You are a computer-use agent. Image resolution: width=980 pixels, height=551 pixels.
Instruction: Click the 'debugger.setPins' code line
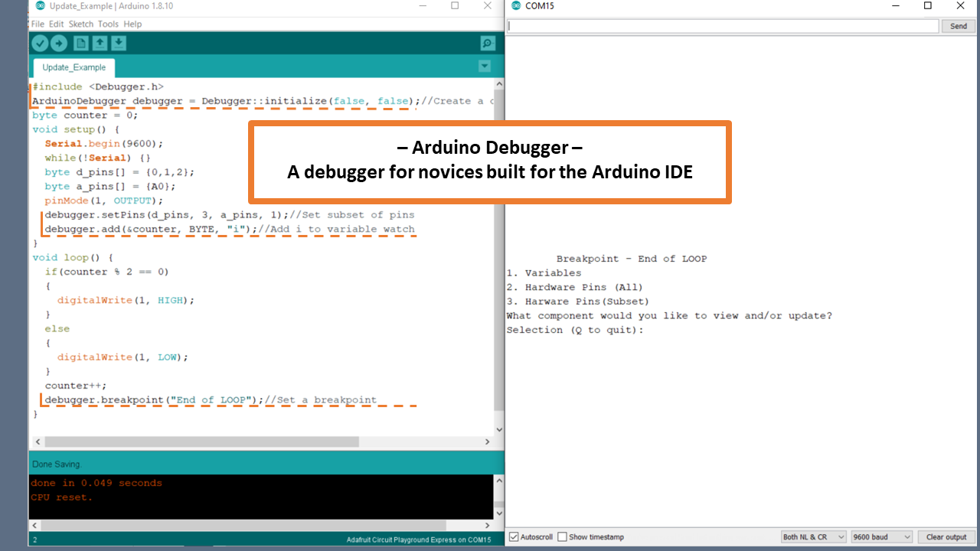[230, 215]
